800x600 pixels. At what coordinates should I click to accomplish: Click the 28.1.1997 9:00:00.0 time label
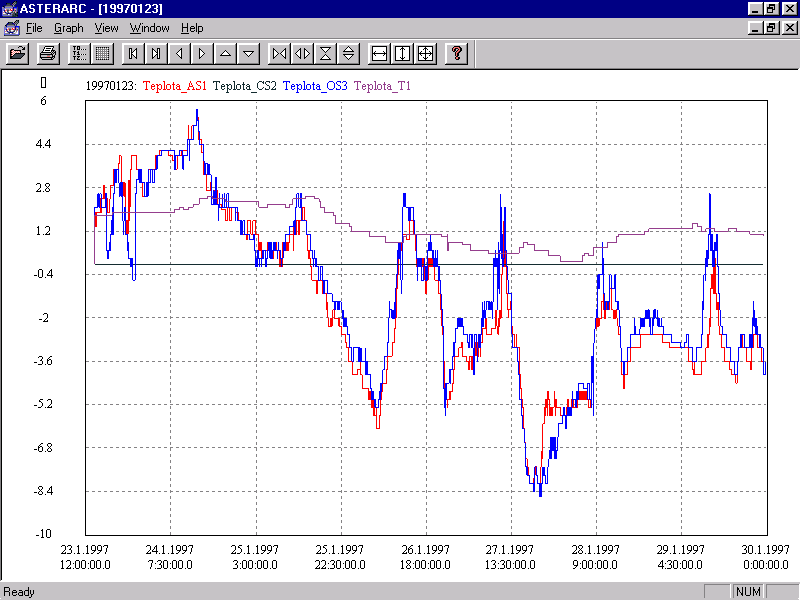pyautogui.click(x=595, y=557)
